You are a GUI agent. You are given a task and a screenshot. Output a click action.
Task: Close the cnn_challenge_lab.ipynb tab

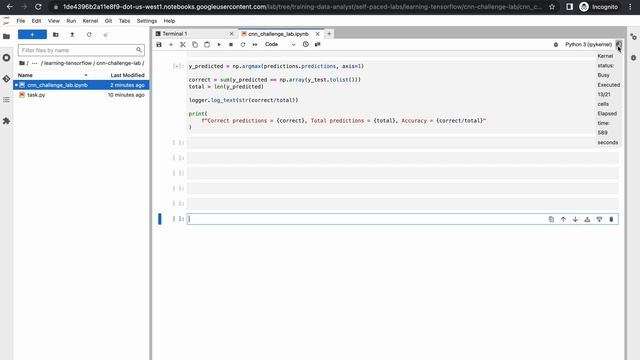click(x=318, y=34)
